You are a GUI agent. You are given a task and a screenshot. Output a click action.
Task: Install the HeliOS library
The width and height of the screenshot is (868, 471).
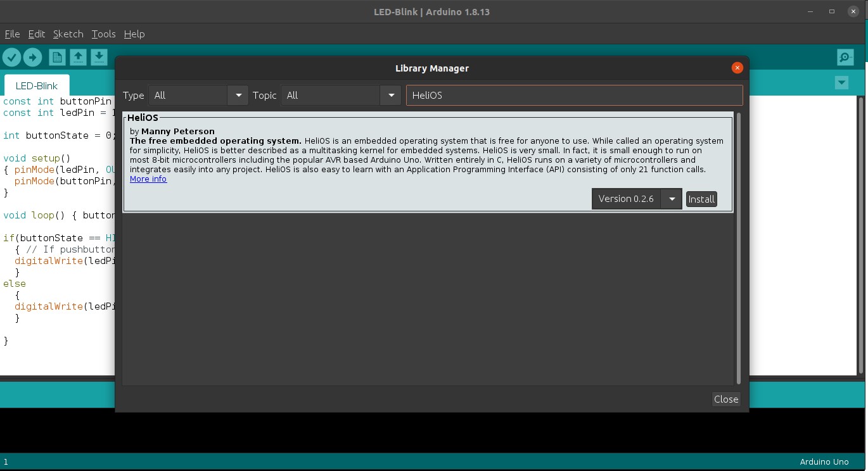pos(701,199)
